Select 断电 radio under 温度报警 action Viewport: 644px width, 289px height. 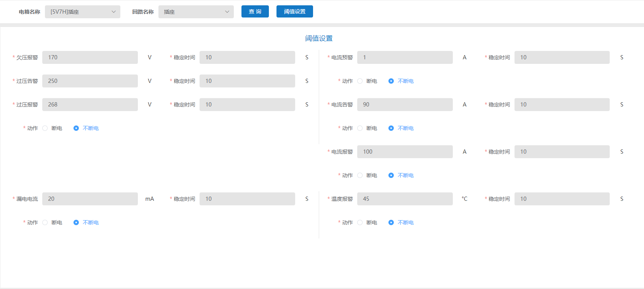(x=360, y=222)
